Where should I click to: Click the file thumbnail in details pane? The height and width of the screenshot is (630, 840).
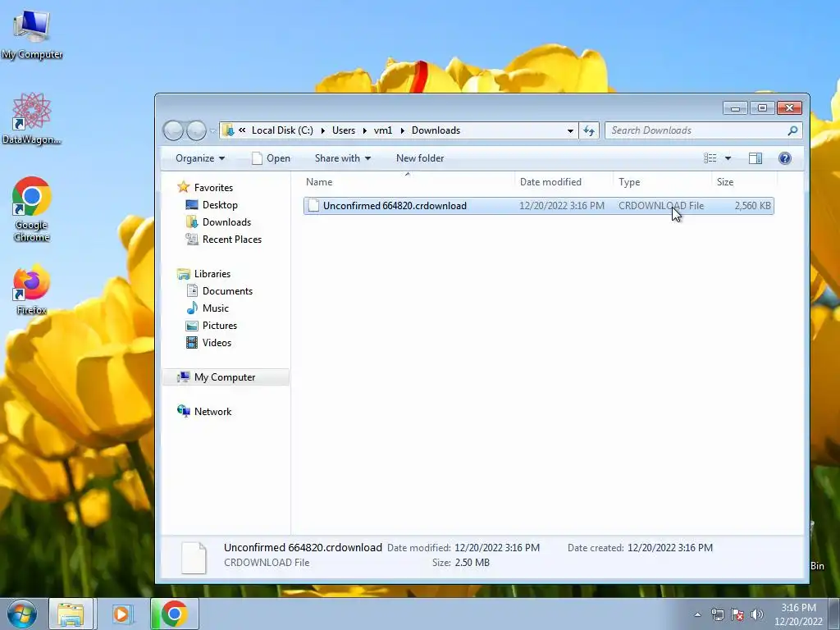pos(194,558)
